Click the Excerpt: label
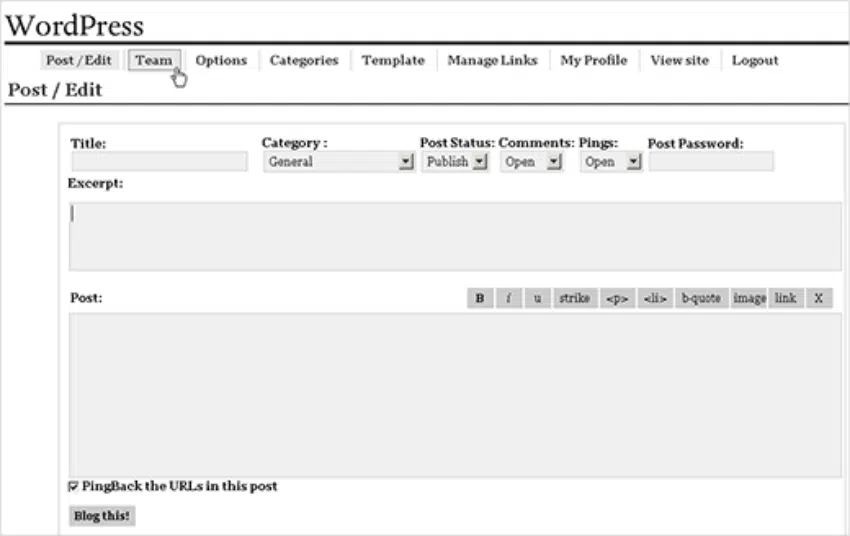Image resolution: width=850 pixels, height=536 pixels. (x=95, y=183)
